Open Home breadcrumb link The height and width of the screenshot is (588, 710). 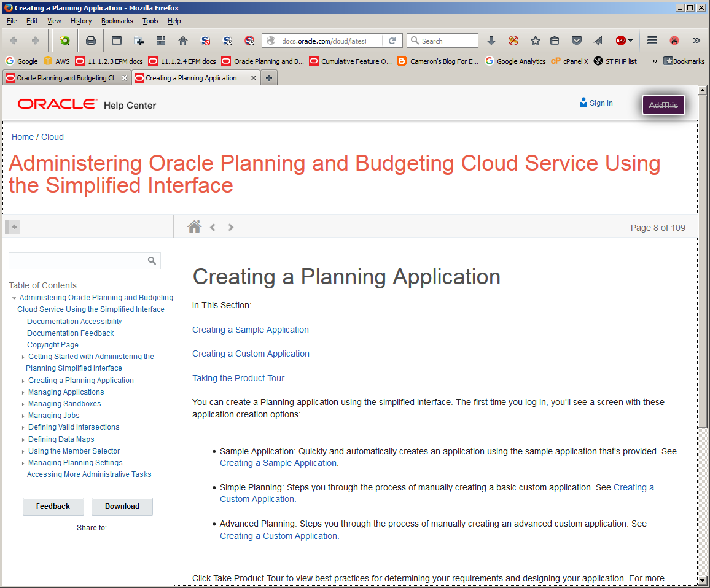(x=23, y=137)
